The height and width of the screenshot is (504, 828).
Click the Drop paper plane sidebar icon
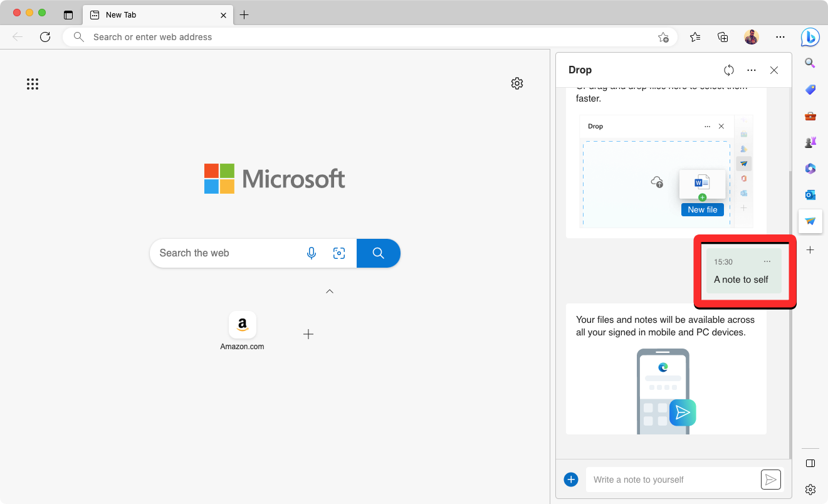(810, 221)
